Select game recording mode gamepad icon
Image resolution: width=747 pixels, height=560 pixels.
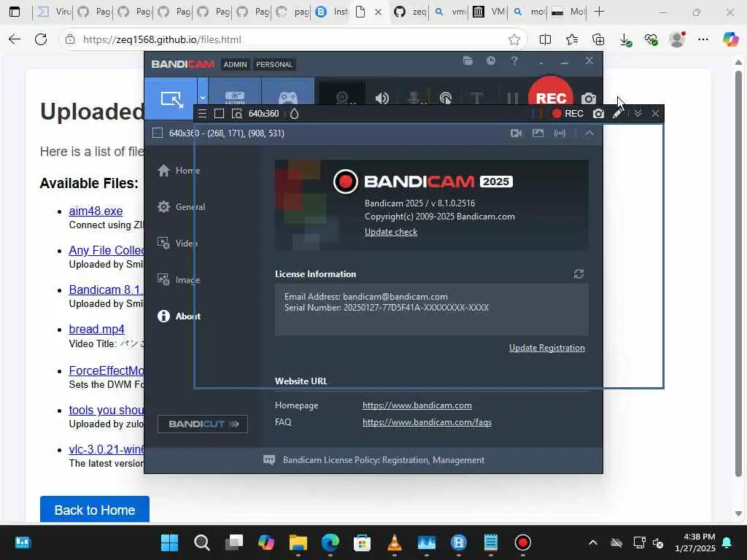click(x=287, y=98)
